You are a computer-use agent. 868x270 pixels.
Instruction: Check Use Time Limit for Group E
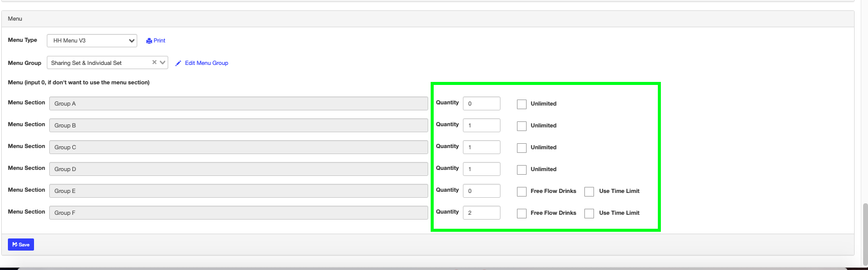589,191
